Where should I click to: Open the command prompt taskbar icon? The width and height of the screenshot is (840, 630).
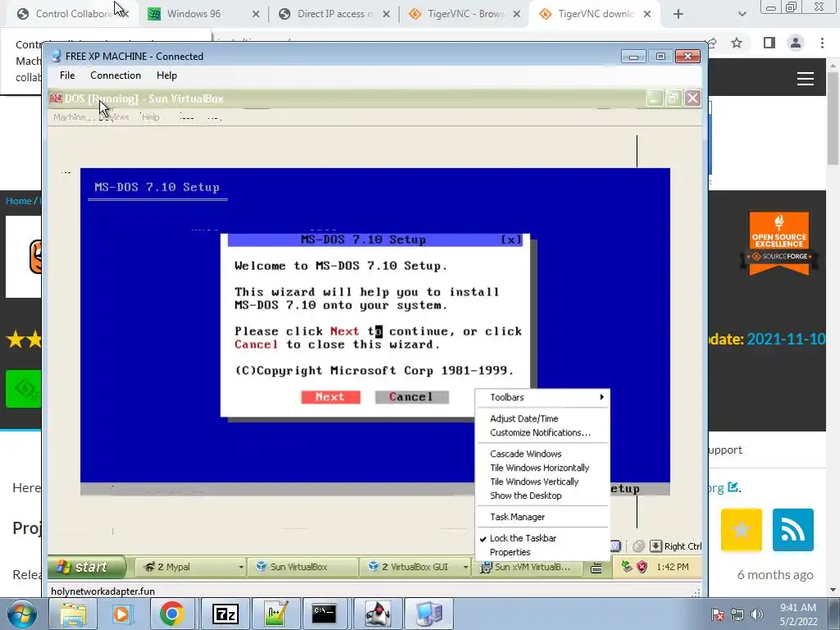(x=325, y=614)
